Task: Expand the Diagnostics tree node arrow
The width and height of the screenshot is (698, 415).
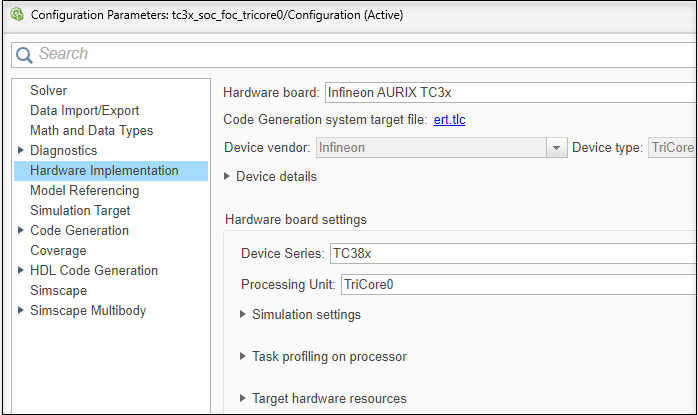Action: [21, 151]
